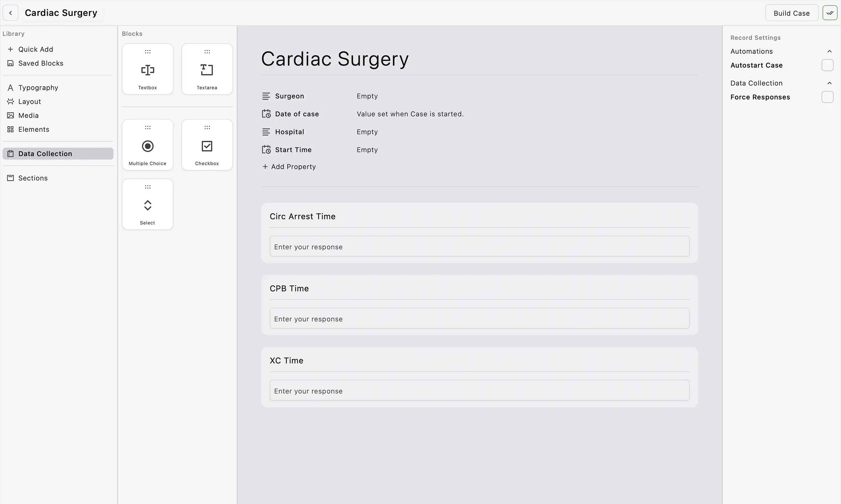Open the Elements library section
Image resolution: width=841 pixels, height=504 pixels.
pos(33,129)
